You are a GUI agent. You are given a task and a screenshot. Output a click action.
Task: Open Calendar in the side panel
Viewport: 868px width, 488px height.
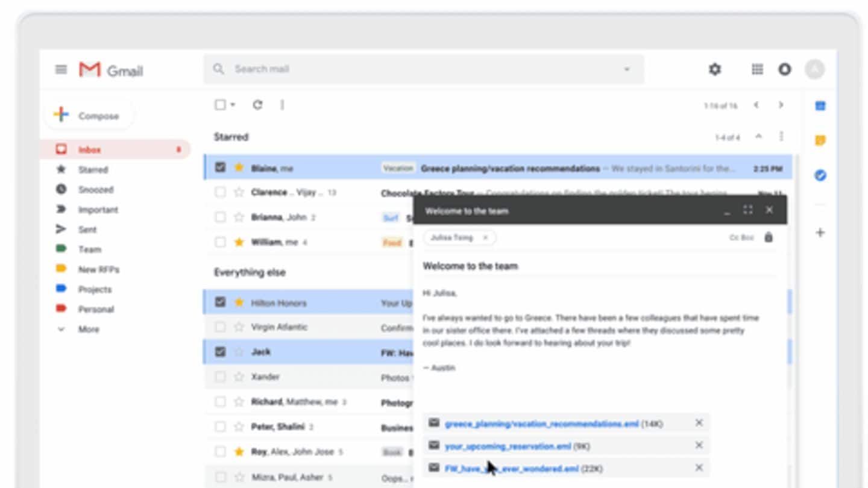click(820, 106)
